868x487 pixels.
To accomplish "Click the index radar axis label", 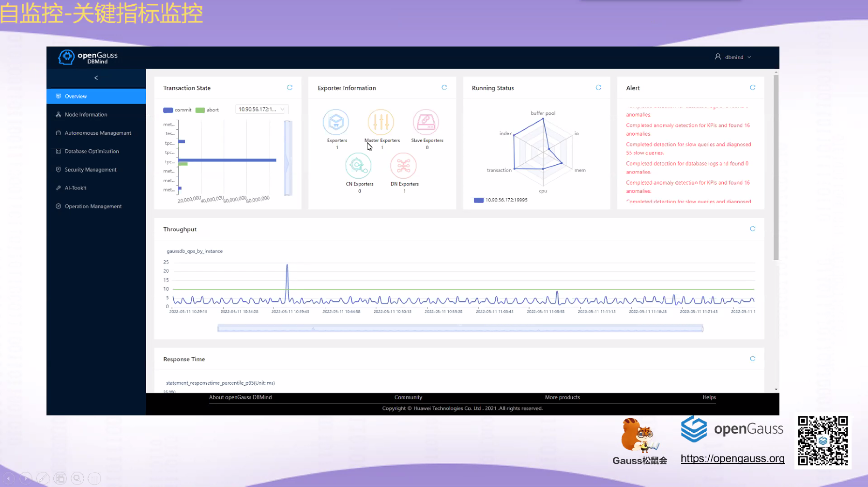I will point(505,134).
